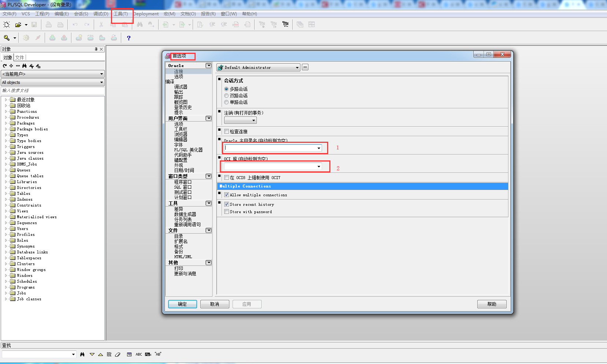Collapse the 用户界面 section
The height and width of the screenshot is (364, 607).
tap(208, 118)
